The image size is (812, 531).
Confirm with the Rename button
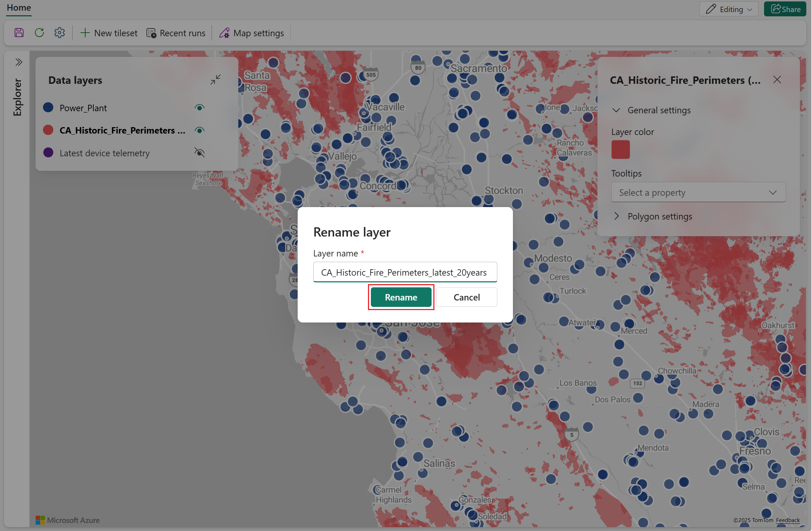click(401, 297)
